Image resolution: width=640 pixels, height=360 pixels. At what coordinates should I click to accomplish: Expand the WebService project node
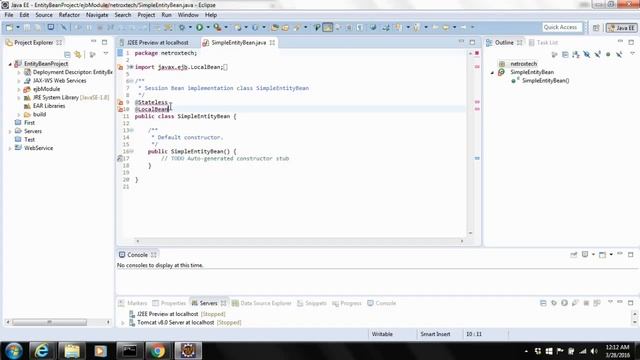(10, 148)
